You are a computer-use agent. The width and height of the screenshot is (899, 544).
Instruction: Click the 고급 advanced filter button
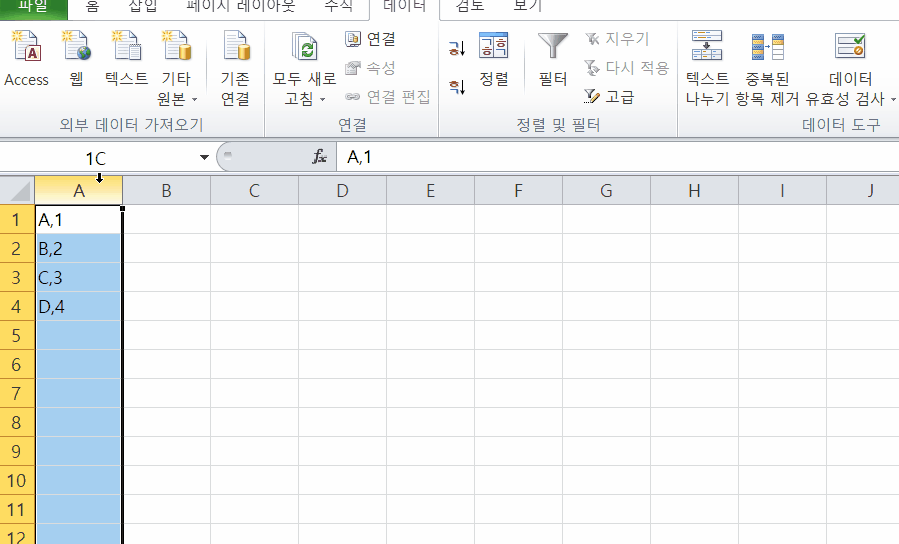(x=609, y=97)
